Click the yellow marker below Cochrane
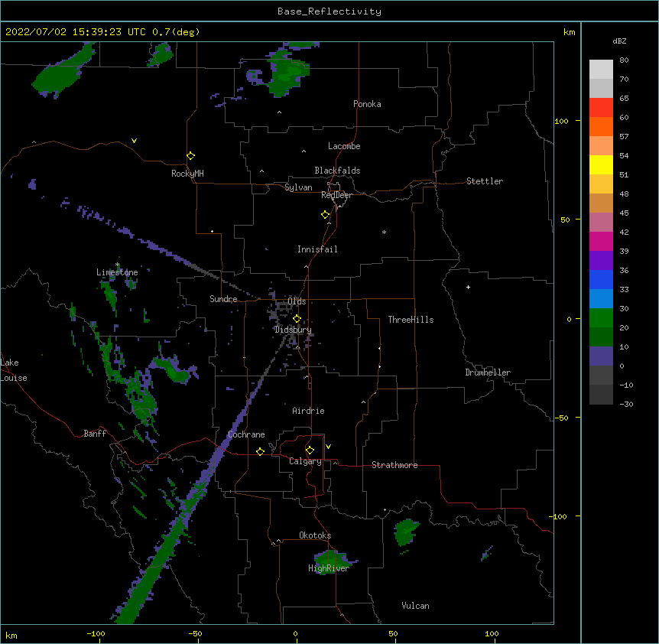 pyautogui.click(x=260, y=451)
